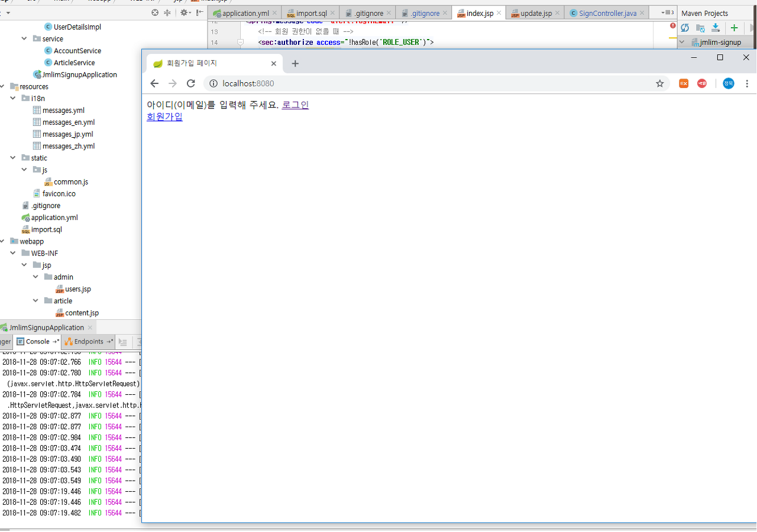The width and height of the screenshot is (757, 532).
Task: Click the editor error indicator icon
Action: pos(673,25)
